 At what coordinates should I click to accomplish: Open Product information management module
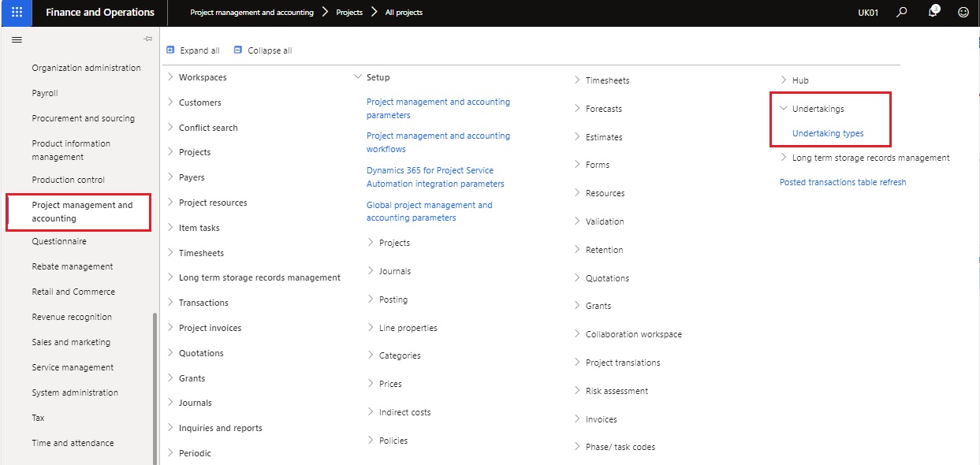[71, 150]
